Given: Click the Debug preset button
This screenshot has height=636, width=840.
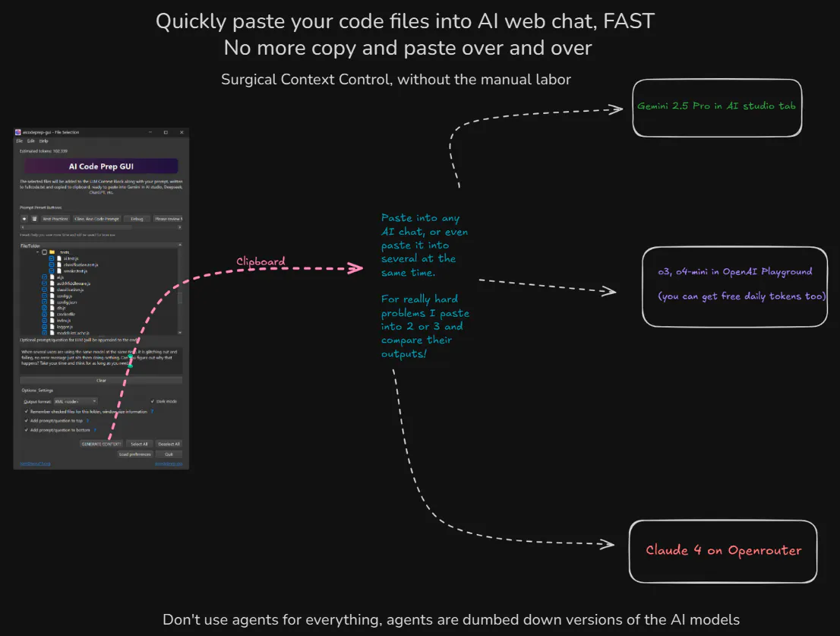Looking at the screenshot, I should coord(137,219).
